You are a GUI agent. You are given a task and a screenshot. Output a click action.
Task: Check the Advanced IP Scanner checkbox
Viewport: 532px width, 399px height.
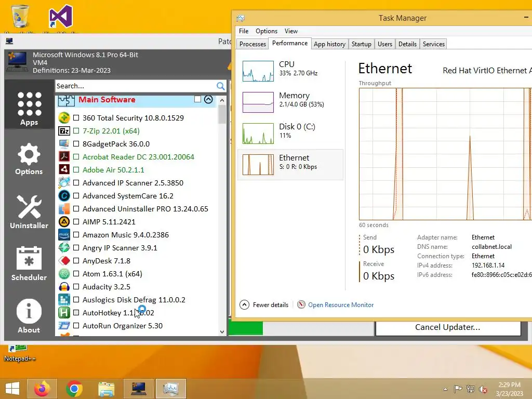[76, 183]
